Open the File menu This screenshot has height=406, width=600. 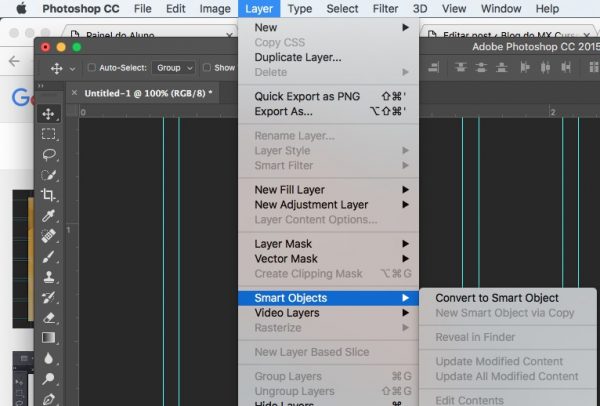(143, 8)
